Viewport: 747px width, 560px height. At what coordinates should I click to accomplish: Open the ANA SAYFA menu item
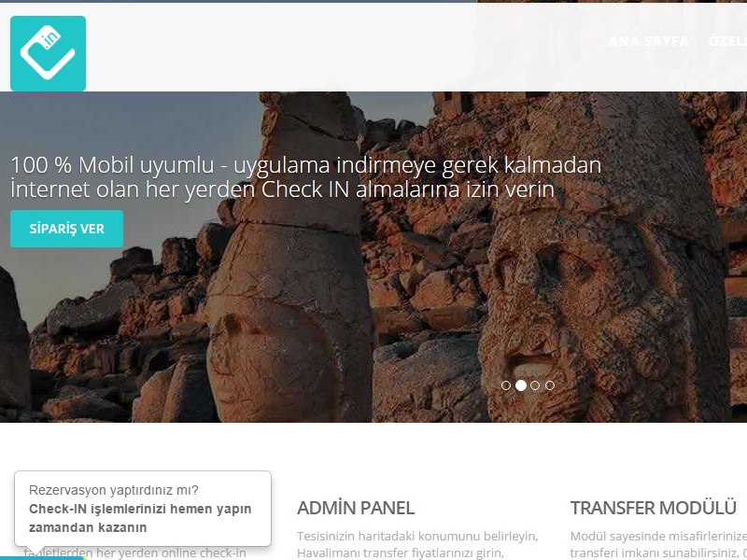(649, 41)
